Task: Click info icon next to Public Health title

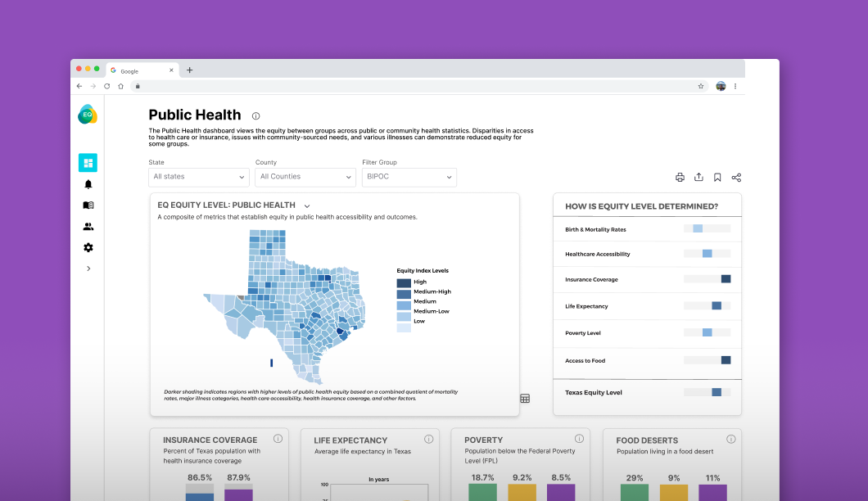Action: [255, 116]
